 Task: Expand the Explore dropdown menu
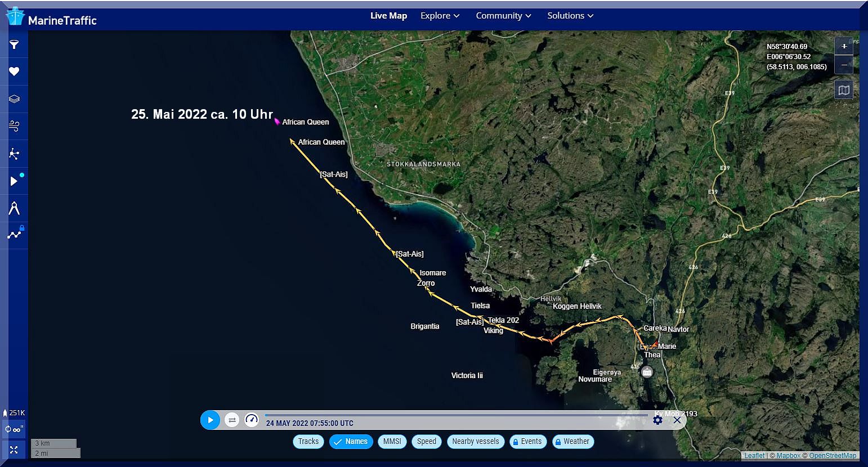tap(440, 16)
